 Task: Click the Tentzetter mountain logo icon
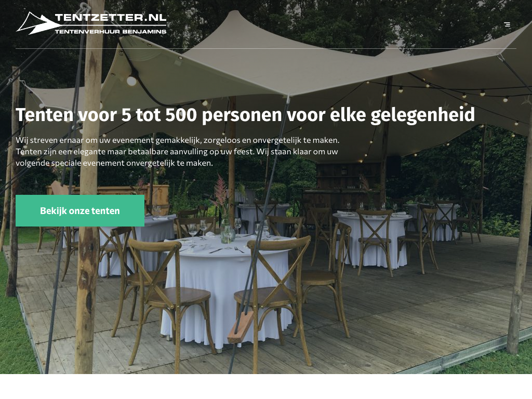click(x=37, y=23)
